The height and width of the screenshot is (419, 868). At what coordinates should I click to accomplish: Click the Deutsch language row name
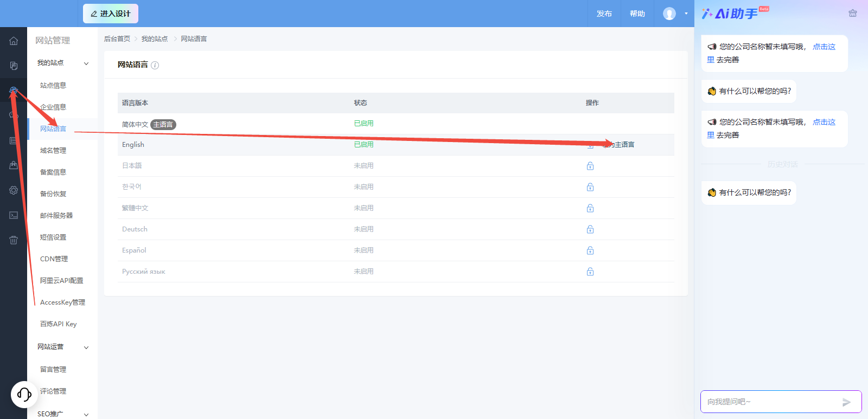point(135,229)
